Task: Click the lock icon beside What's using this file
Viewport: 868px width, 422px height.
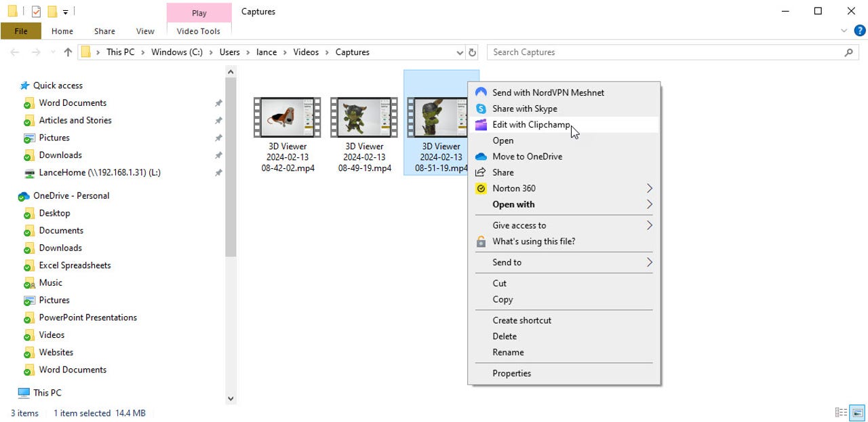Action: point(481,241)
